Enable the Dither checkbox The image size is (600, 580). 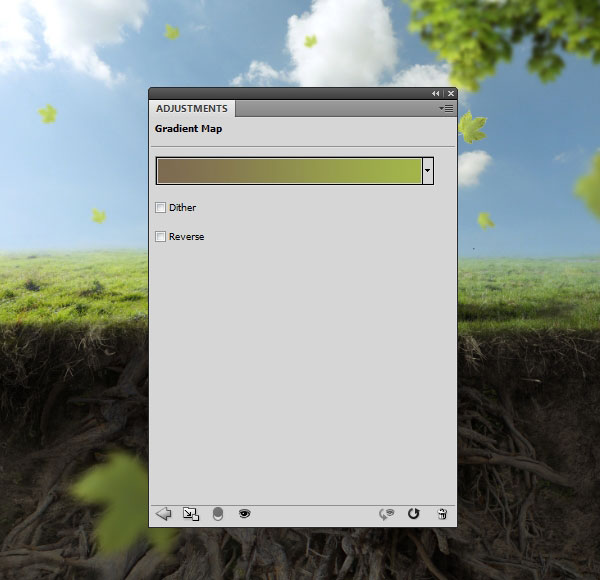coord(160,207)
